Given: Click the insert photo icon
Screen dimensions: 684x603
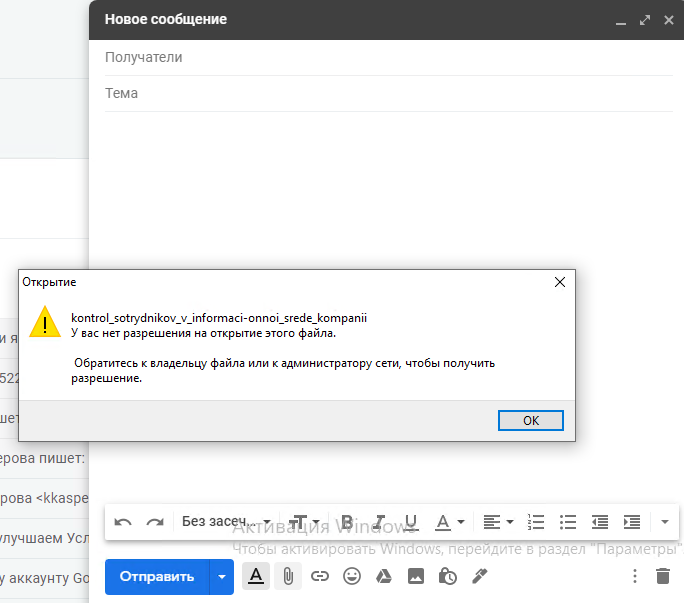Looking at the screenshot, I should (416, 576).
